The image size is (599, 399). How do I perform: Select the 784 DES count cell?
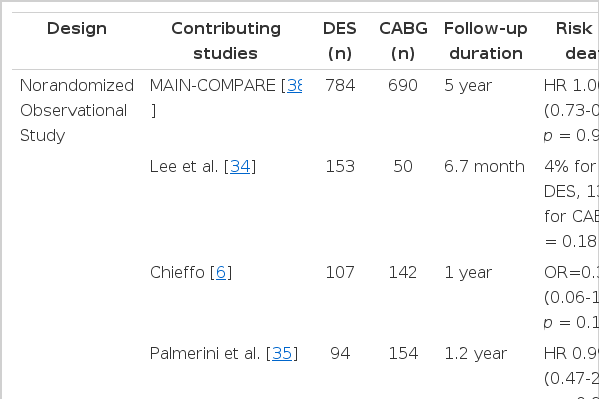point(340,86)
